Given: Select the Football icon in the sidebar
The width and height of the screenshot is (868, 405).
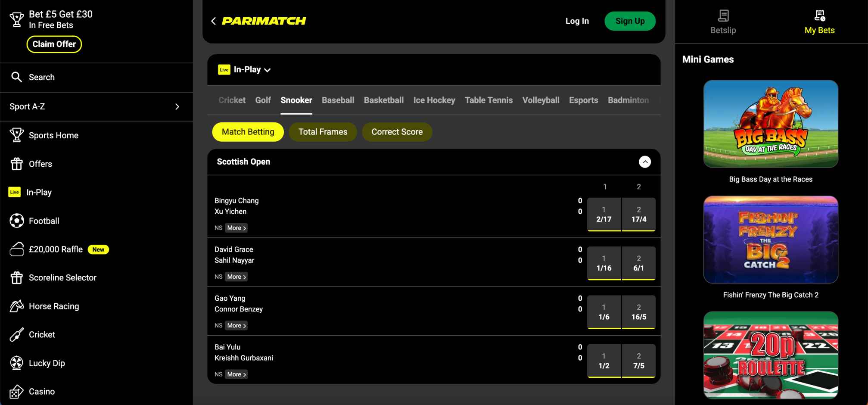Looking at the screenshot, I should 17,221.
